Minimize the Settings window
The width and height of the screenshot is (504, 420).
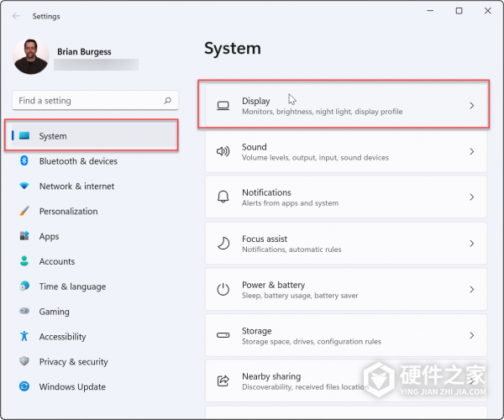(x=430, y=11)
